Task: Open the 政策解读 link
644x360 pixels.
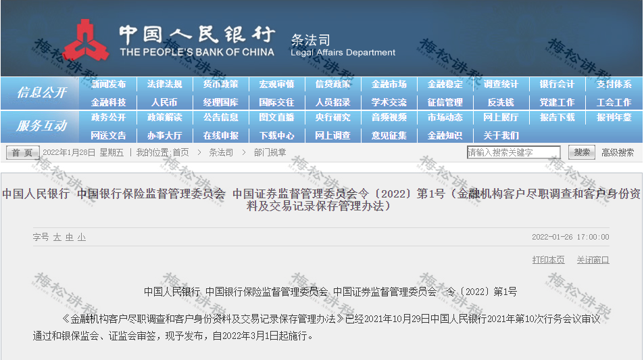Action: tap(164, 118)
